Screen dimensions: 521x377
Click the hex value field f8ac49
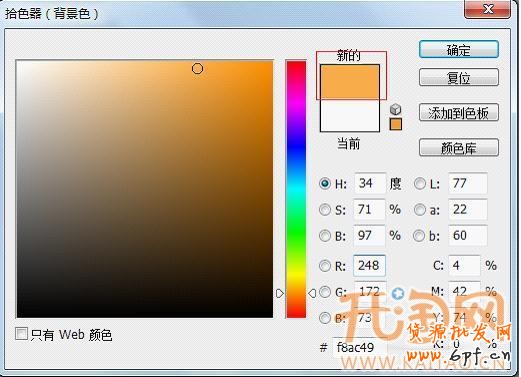pyautogui.click(x=359, y=347)
